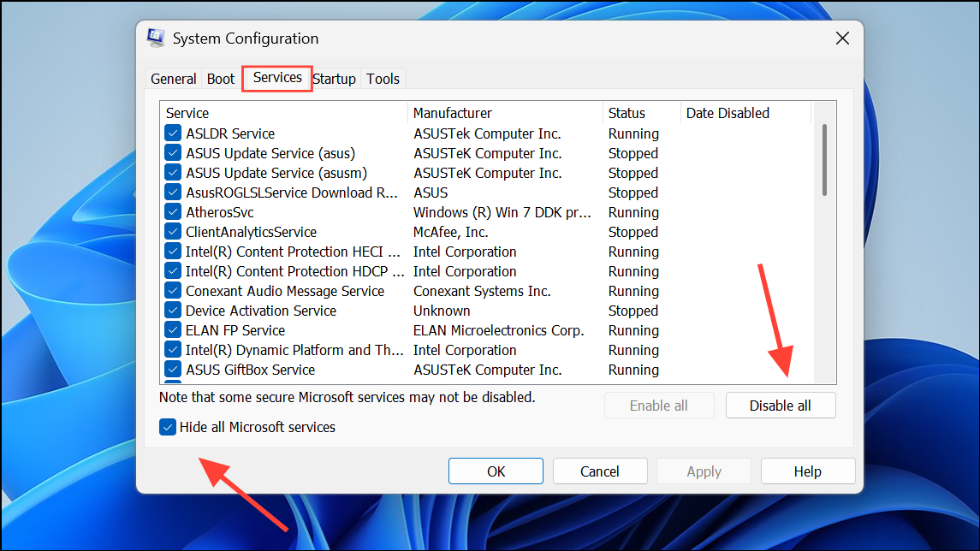Uncheck Intel(R) Dynamic Platform service
The width and height of the screenshot is (980, 551).
(173, 349)
